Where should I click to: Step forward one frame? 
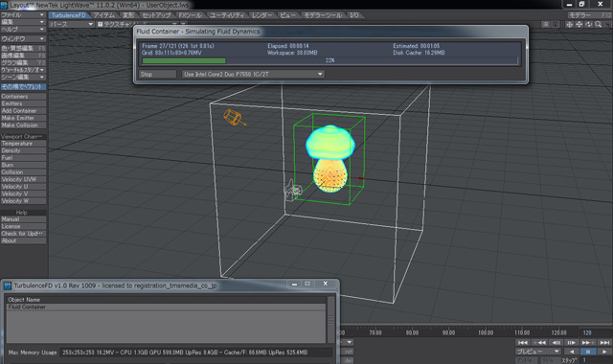572,343
